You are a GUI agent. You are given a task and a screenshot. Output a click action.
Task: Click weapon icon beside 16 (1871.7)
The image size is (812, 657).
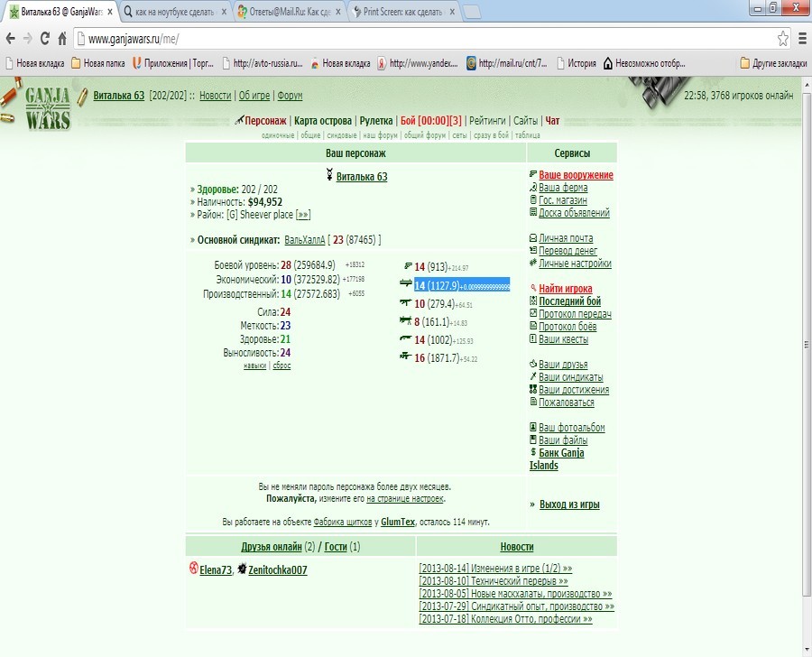tap(405, 356)
